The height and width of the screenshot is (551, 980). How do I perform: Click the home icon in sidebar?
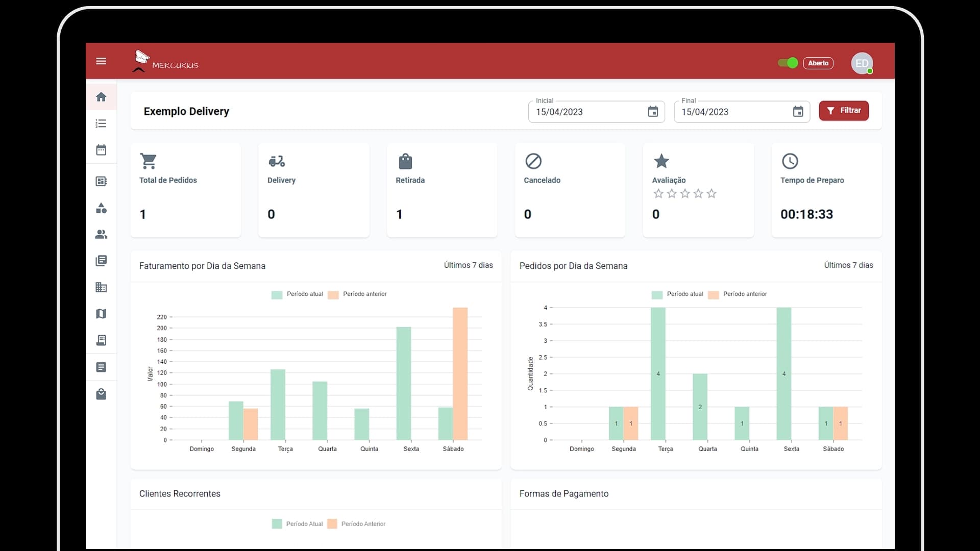point(101,97)
